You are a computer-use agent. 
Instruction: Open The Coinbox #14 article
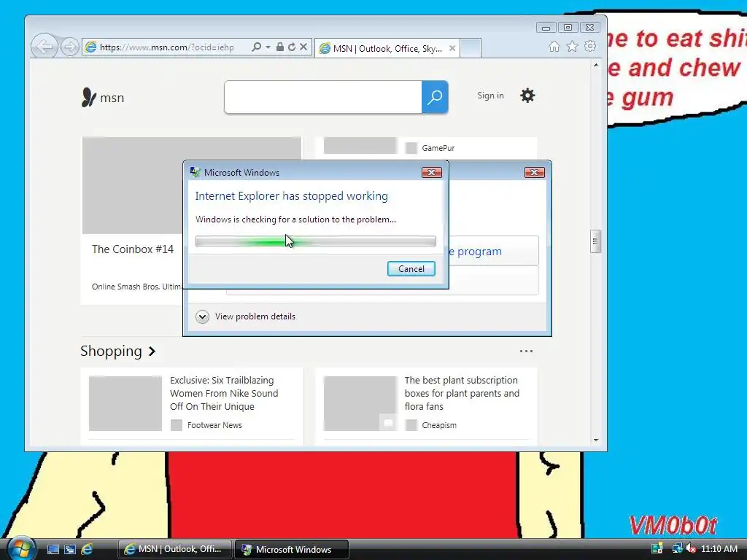coord(133,249)
